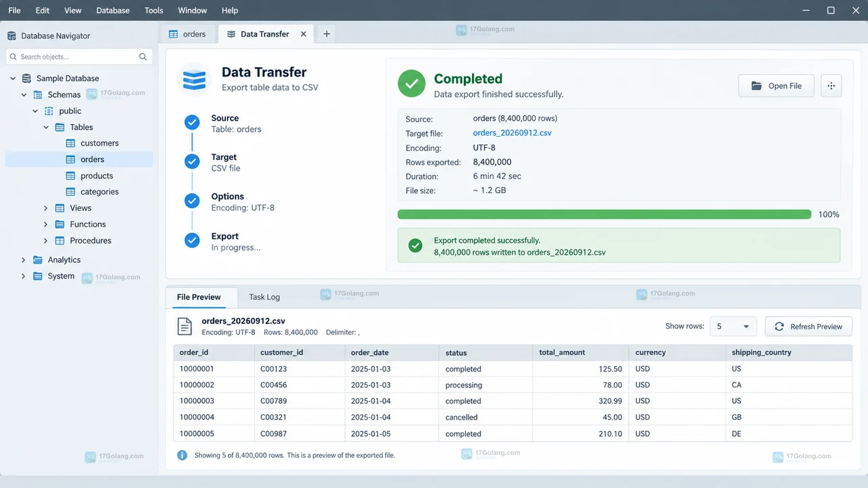The image size is (868, 488).
Task: Click the Options step checkmark
Action: [192, 201]
